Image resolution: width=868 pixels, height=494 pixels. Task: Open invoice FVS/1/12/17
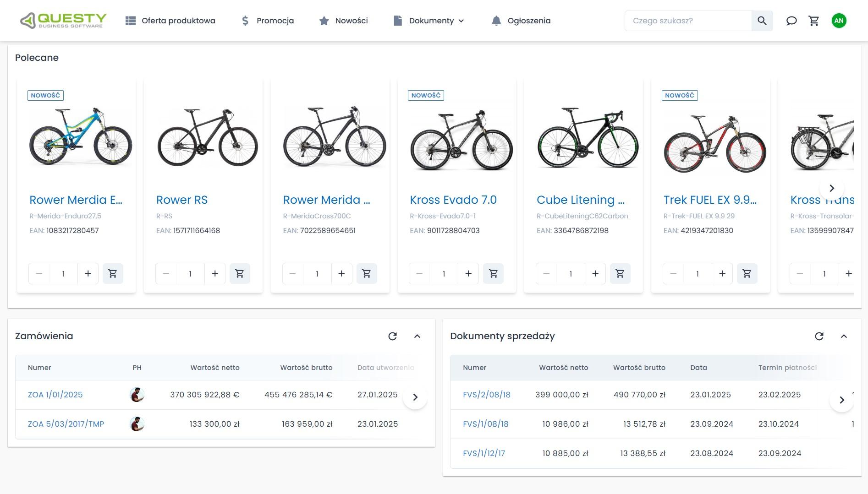click(484, 453)
